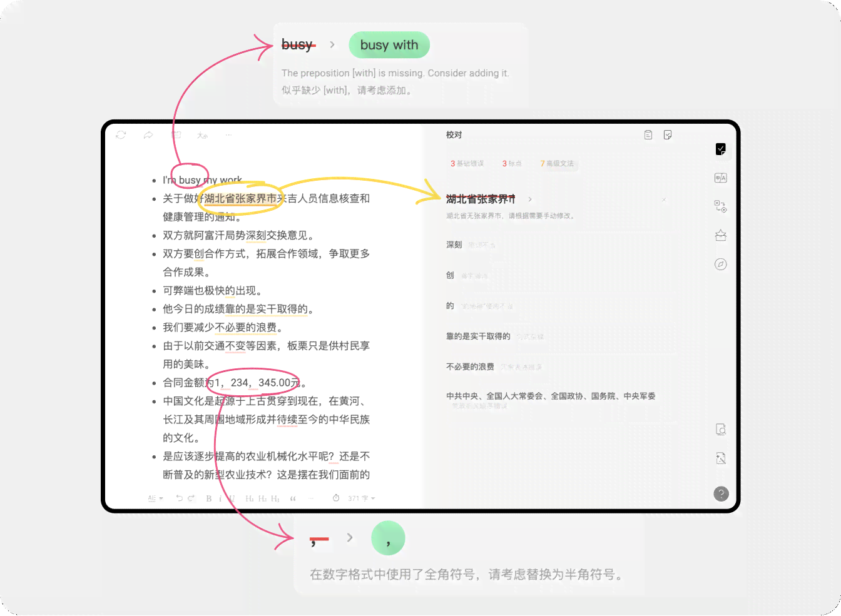The image size is (841, 616).
Task: Open the 的 suggestion item
Action: pyautogui.click(x=479, y=306)
